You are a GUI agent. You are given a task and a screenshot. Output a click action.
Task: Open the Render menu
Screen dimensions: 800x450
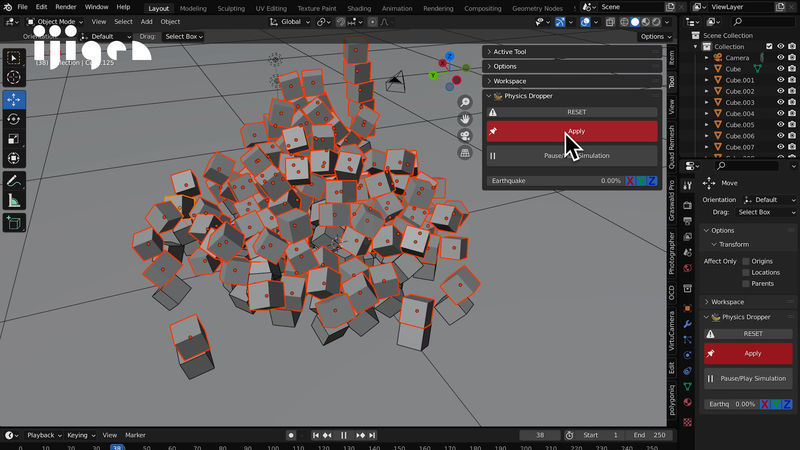(66, 7)
